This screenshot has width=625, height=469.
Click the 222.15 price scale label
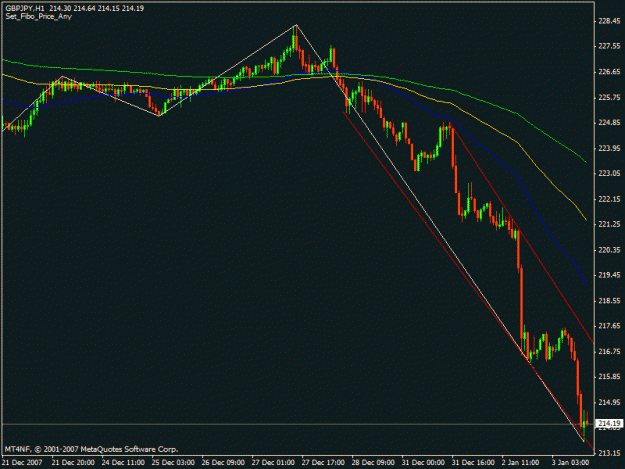tap(609, 199)
